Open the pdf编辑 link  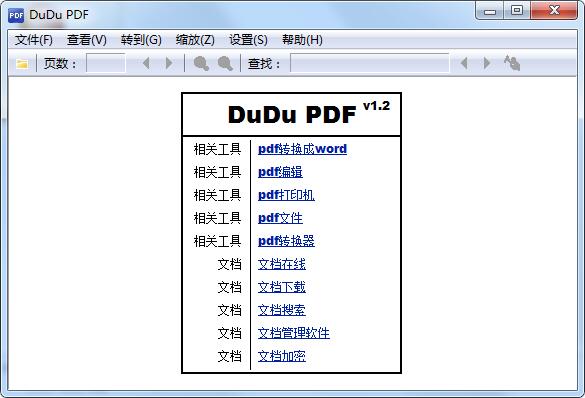coord(280,172)
